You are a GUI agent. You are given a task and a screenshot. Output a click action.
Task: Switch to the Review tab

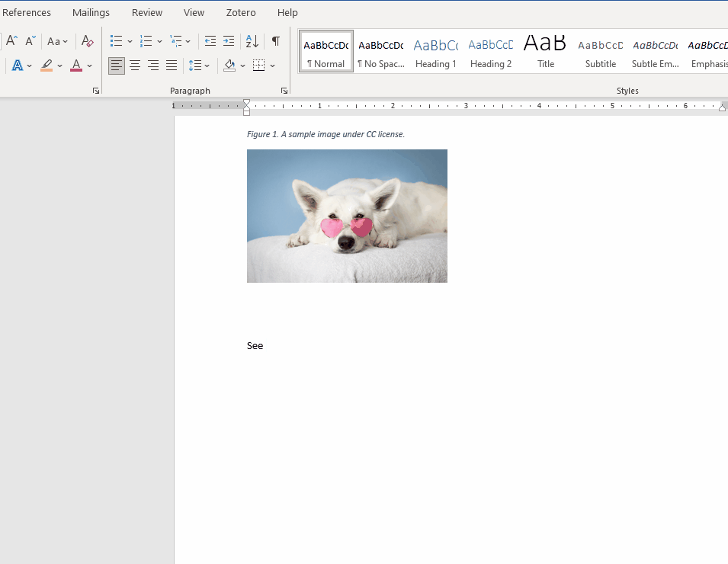click(147, 12)
